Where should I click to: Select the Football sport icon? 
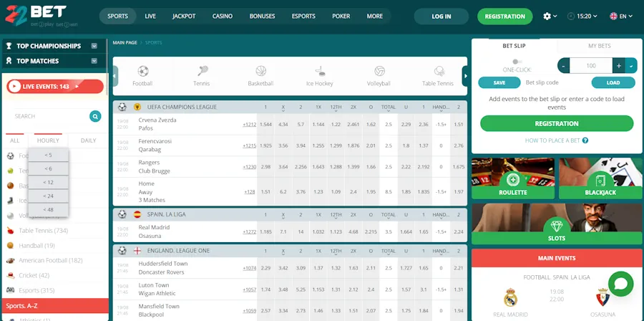(142, 71)
